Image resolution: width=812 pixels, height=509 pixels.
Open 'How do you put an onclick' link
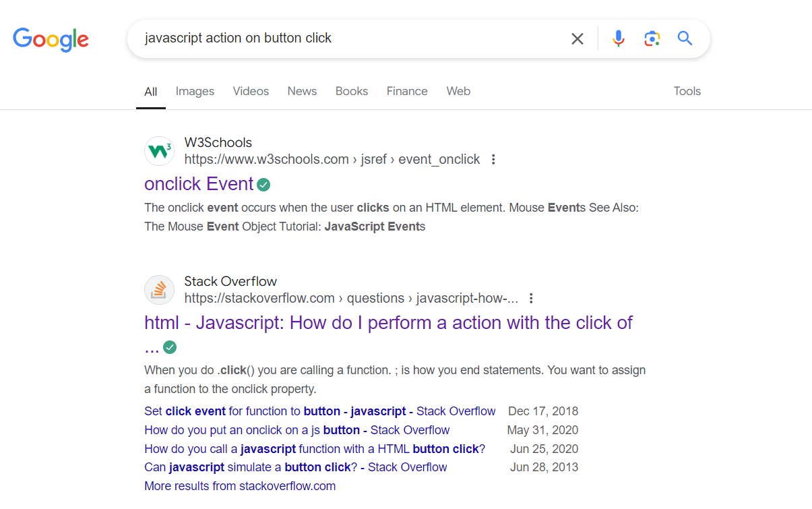tap(297, 430)
